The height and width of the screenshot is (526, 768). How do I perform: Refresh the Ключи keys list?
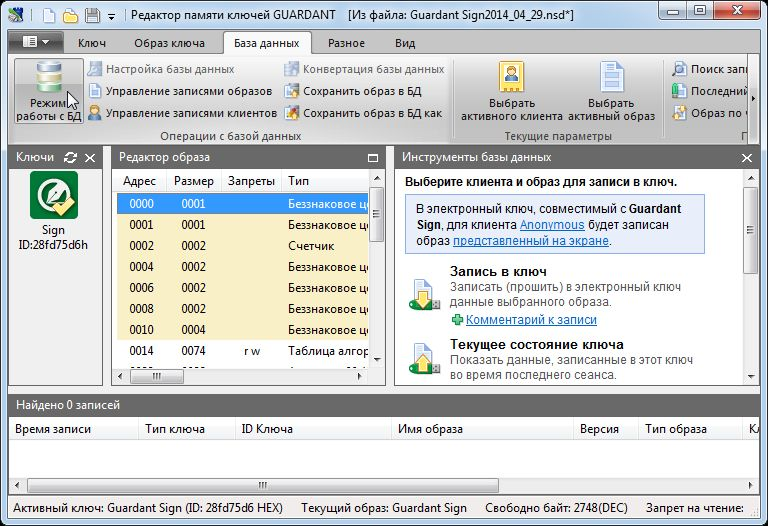click(x=70, y=158)
